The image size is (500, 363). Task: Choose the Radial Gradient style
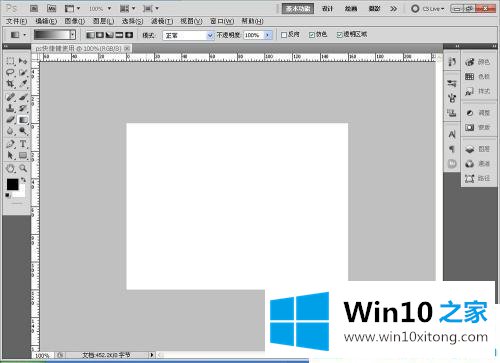point(100,35)
